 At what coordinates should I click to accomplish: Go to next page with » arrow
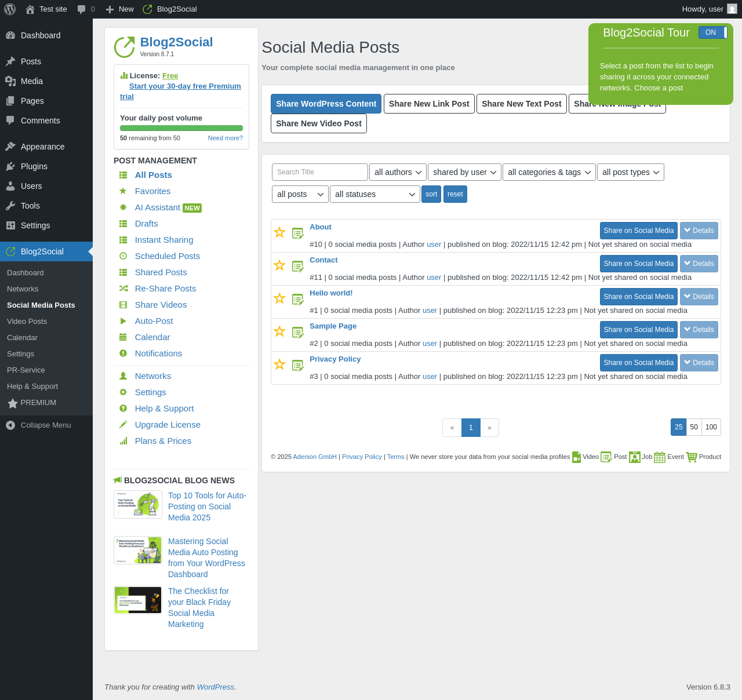pos(489,428)
